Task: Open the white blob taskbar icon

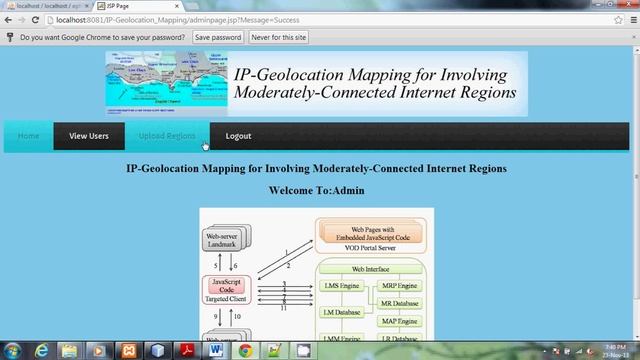Action: point(304,351)
